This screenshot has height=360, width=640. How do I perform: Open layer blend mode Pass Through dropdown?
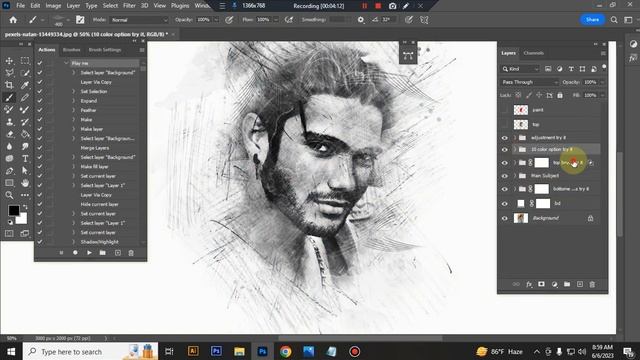tap(529, 82)
